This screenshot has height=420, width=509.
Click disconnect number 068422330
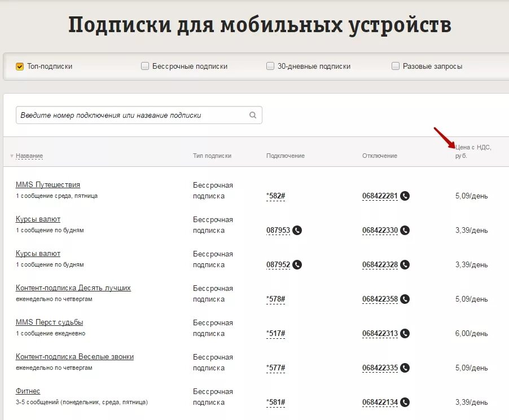pyautogui.click(x=380, y=230)
